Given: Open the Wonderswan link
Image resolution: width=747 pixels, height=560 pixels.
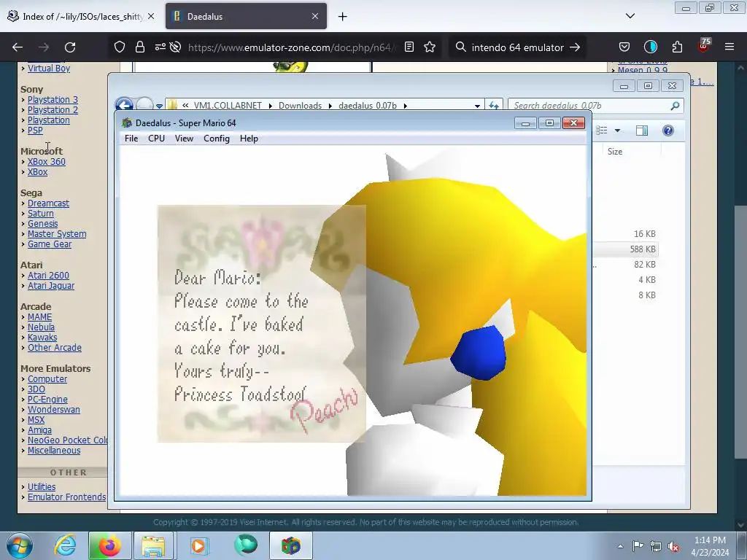Looking at the screenshot, I should point(54,410).
